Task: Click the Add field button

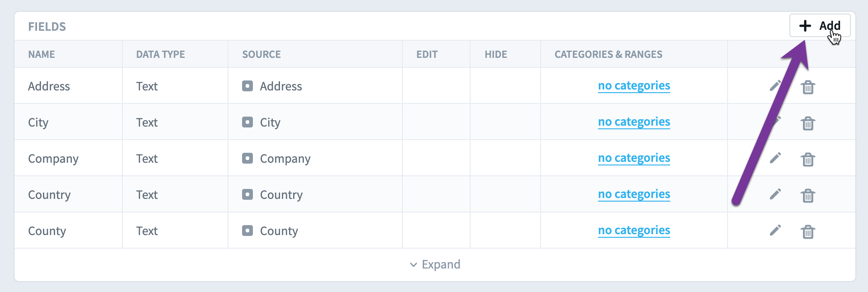Action: (820, 26)
